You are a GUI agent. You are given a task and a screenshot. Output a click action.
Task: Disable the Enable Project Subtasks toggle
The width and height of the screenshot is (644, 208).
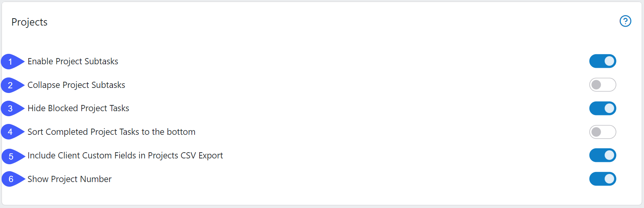[603, 61]
